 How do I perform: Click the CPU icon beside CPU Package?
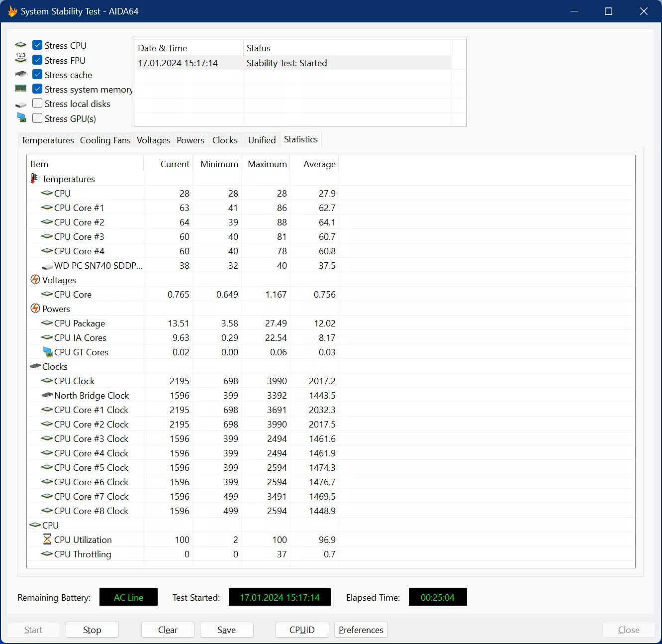[47, 323]
